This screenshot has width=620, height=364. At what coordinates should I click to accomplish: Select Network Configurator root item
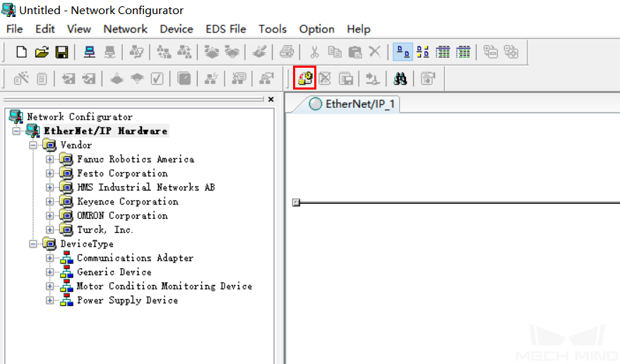click(80, 116)
